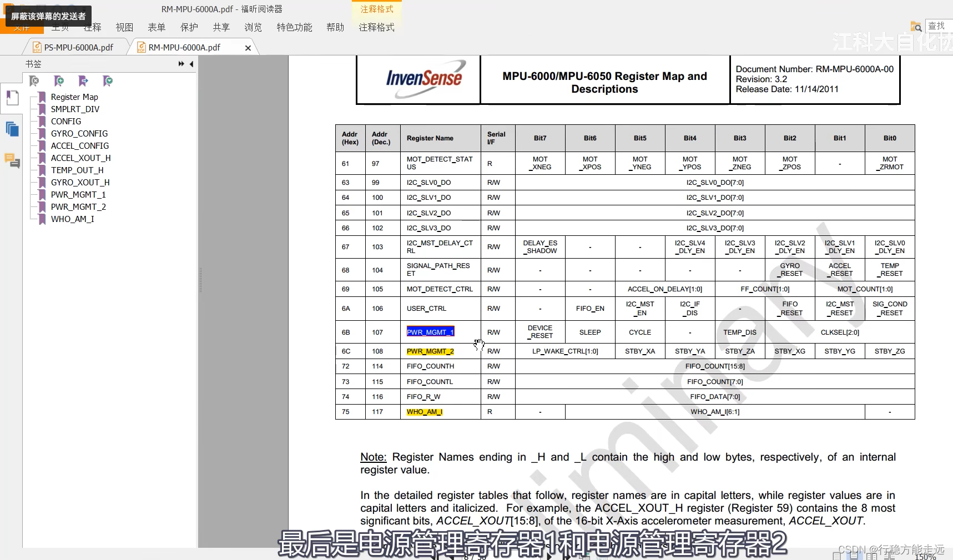953x560 pixels.
Task: Click the CYCLE bit cell
Action: point(640,332)
